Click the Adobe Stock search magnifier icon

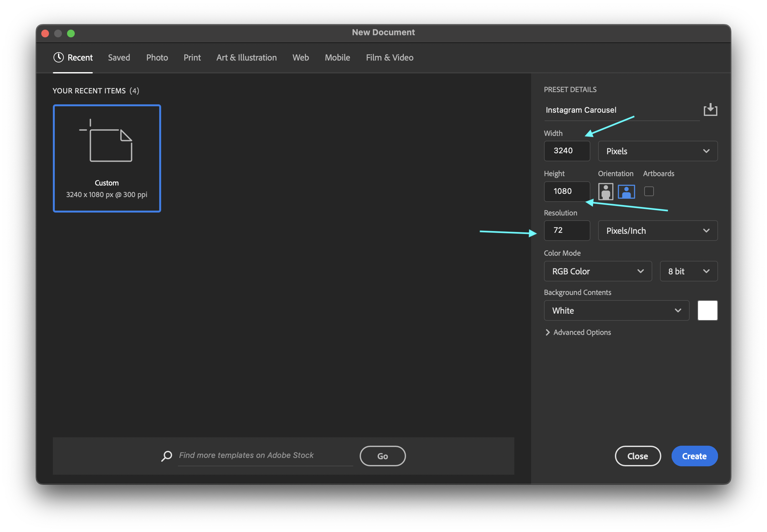(166, 456)
